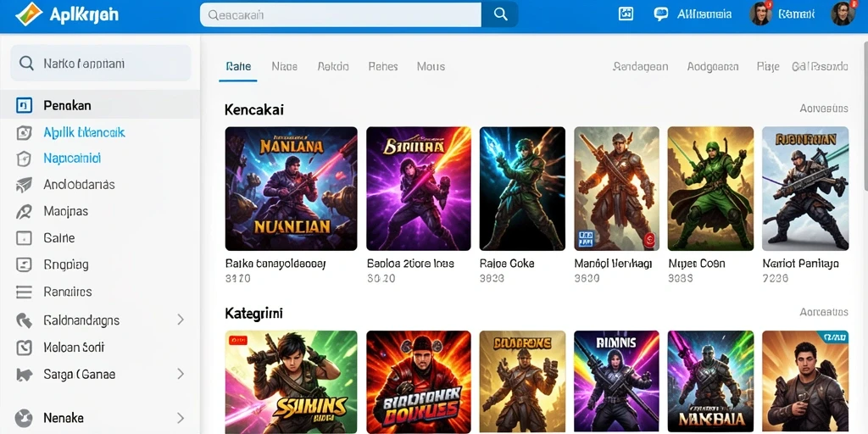Click the Apillk bitancaik sidebar icon
This screenshot has height=434, width=868.
click(x=24, y=132)
